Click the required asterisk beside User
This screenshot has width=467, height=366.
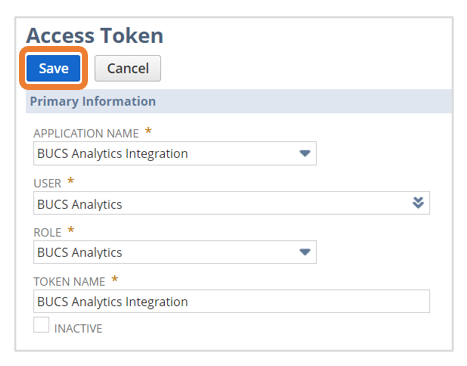[x=70, y=181]
